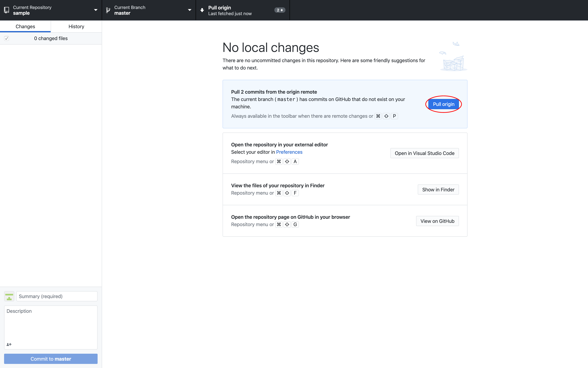
Task: Click 'Pull 2 commits from the origin remote' title
Action: pyautogui.click(x=274, y=92)
